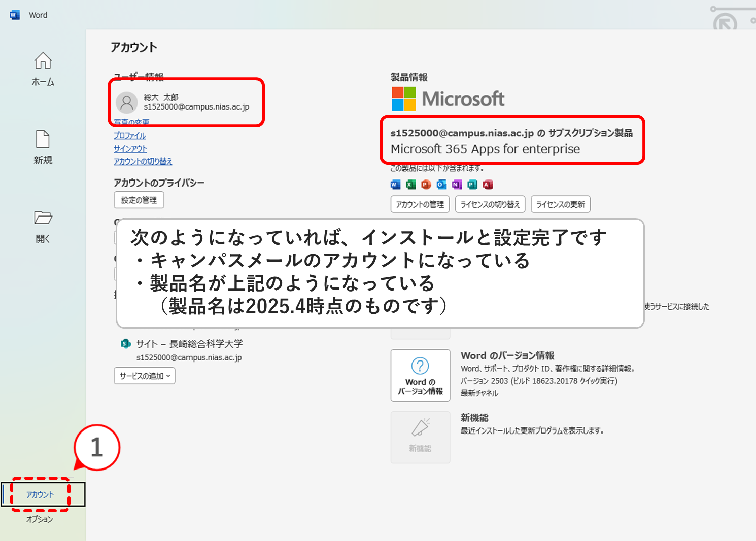
Task: Click the 最近インストールした更新プログラムを表示します text
Action: (x=532, y=430)
